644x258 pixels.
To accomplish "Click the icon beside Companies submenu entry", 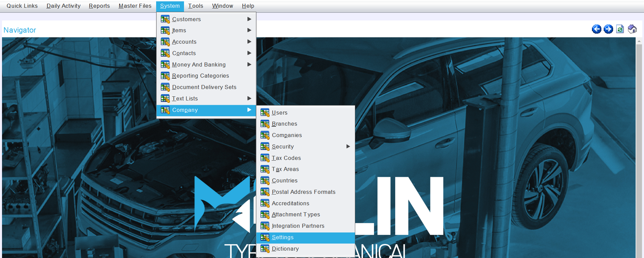I will 265,135.
